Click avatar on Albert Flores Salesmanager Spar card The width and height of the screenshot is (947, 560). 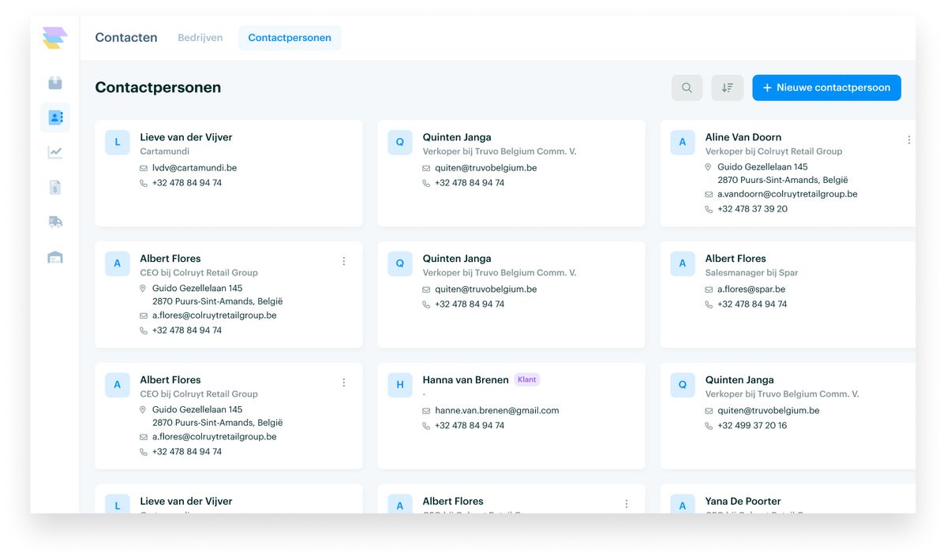click(682, 263)
